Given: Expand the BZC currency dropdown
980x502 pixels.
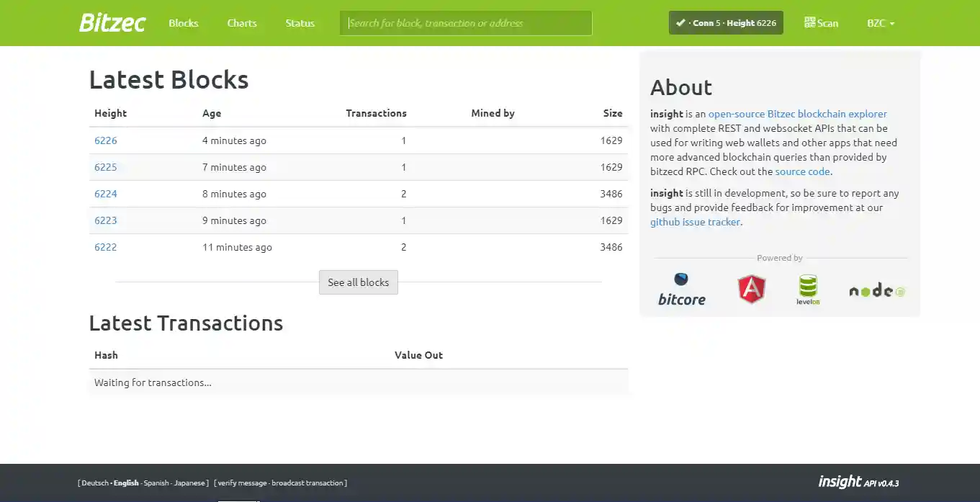Looking at the screenshot, I should pos(881,23).
